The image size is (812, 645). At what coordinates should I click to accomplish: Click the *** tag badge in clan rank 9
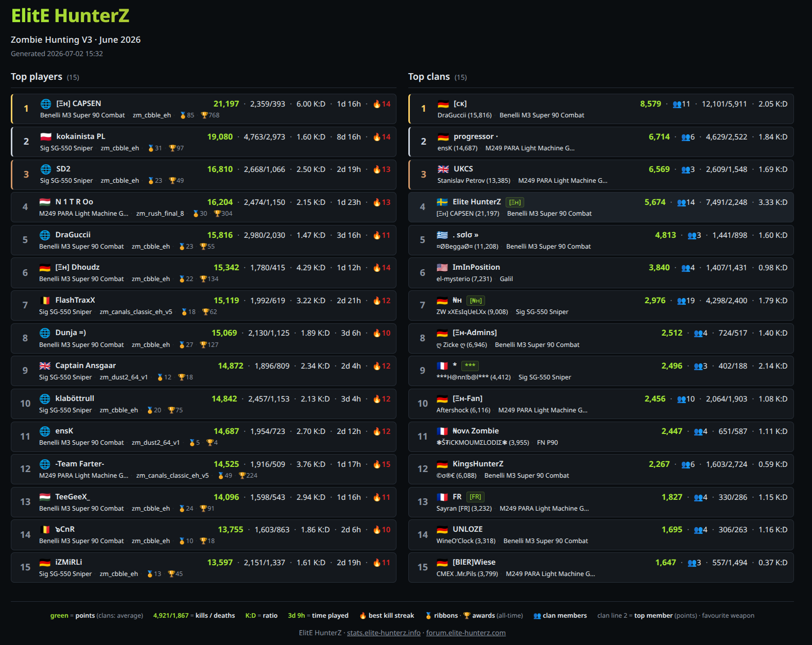point(470,366)
